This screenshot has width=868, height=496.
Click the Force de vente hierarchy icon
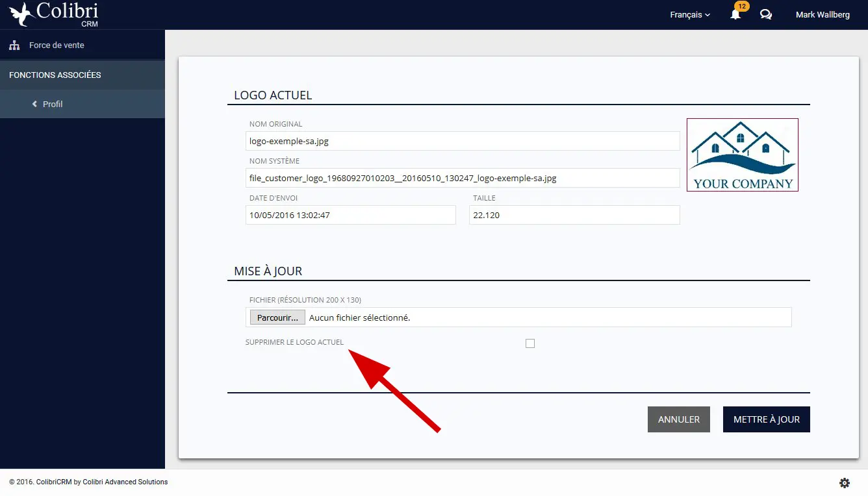click(x=14, y=45)
